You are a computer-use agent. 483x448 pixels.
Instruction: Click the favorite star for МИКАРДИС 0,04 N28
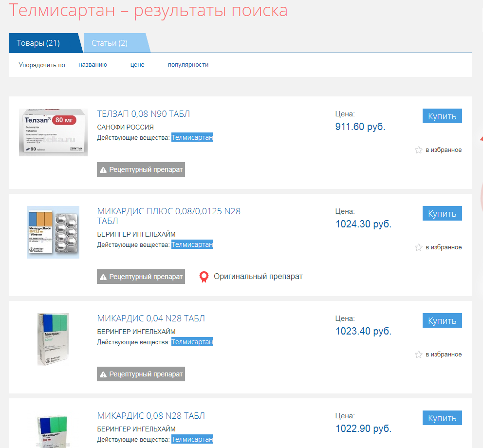pyautogui.click(x=419, y=355)
